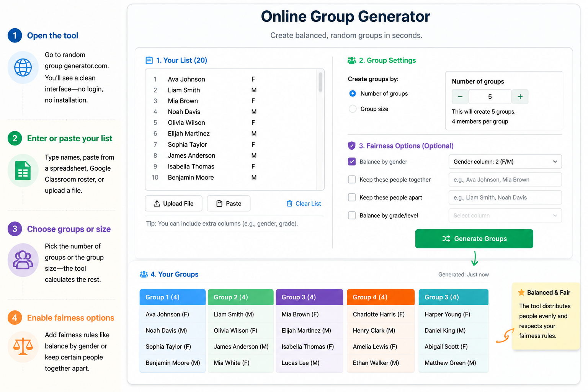Image resolution: width=588 pixels, height=392 pixels.
Task: Click the shuffle icon in Generate Groups
Action: click(x=446, y=238)
